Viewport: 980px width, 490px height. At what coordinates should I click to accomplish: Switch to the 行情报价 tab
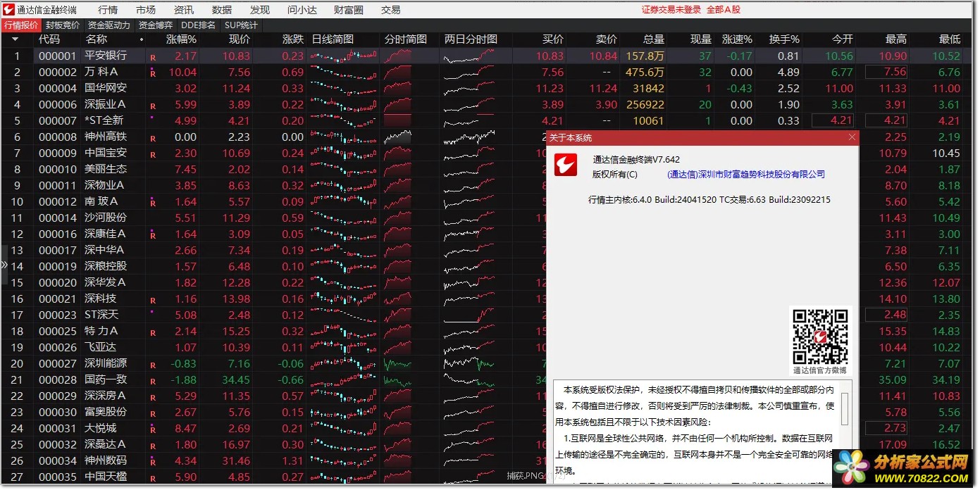pyautogui.click(x=21, y=25)
